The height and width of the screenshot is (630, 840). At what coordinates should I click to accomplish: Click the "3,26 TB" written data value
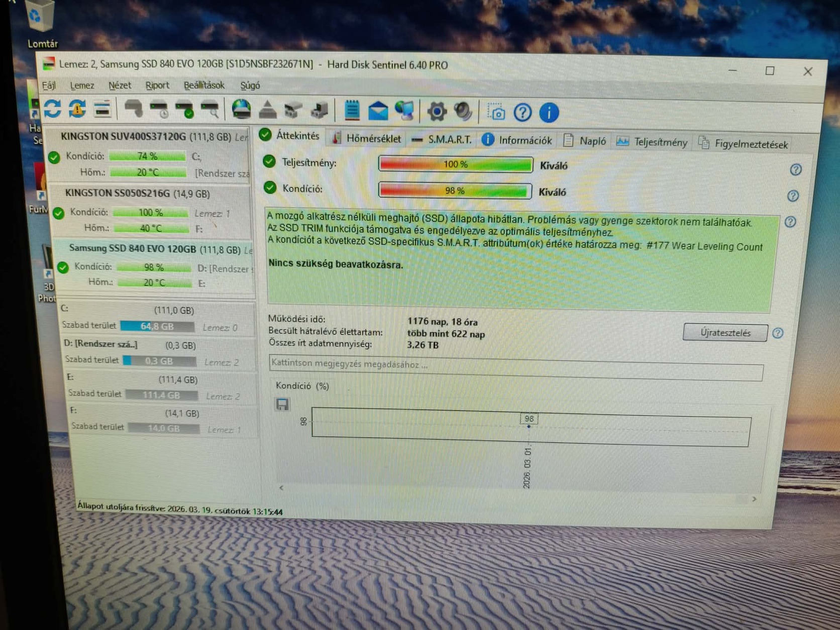[x=423, y=345]
